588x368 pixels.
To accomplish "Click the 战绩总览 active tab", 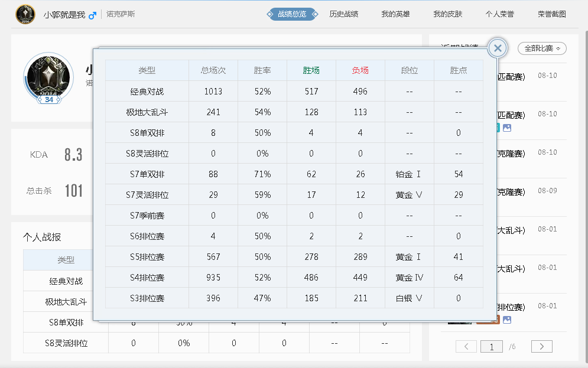I will point(291,14).
